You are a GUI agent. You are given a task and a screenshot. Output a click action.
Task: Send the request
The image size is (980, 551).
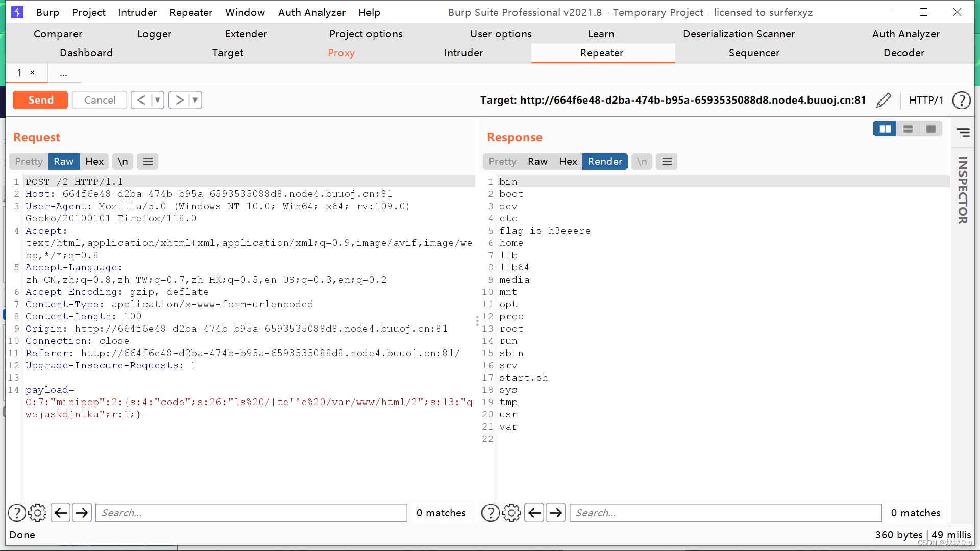pyautogui.click(x=40, y=100)
